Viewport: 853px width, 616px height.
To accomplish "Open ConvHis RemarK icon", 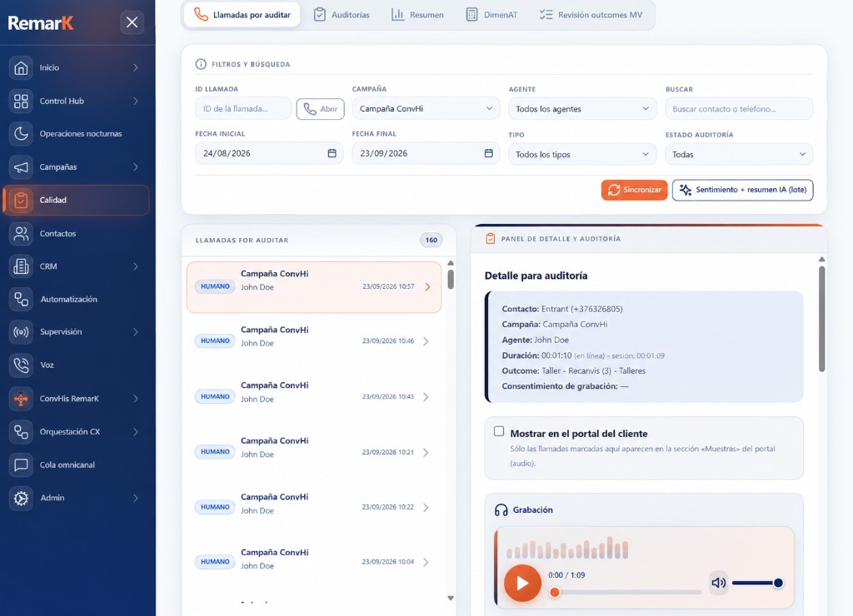I will pos(21,399).
